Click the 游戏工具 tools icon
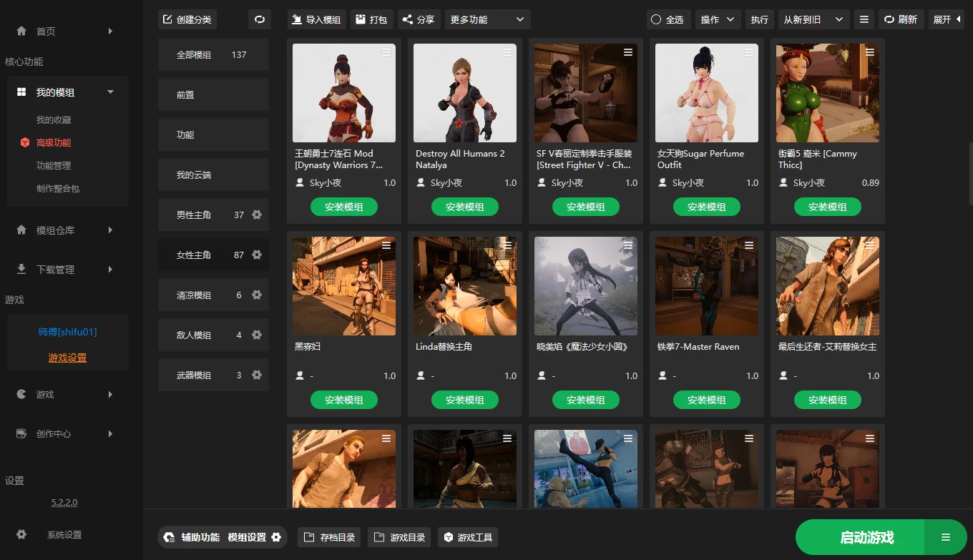This screenshot has width=973, height=560. coord(449,536)
